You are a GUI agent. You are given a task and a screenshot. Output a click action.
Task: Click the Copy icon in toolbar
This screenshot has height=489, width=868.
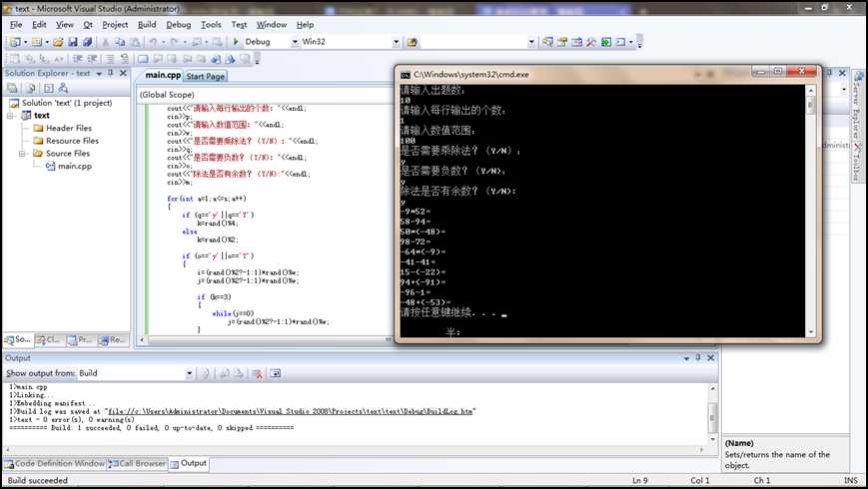coord(120,42)
